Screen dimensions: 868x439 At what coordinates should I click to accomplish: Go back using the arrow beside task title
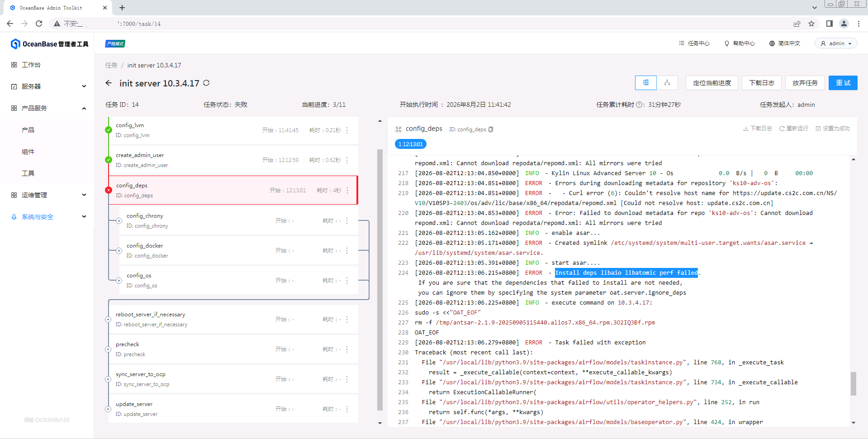(109, 83)
